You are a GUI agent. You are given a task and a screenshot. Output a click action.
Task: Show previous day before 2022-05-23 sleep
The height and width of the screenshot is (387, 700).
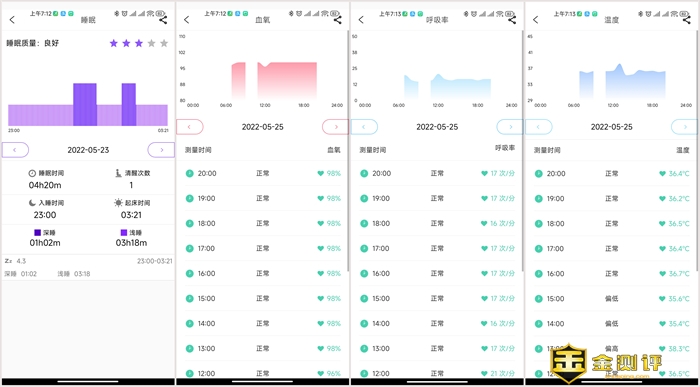[15, 150]
